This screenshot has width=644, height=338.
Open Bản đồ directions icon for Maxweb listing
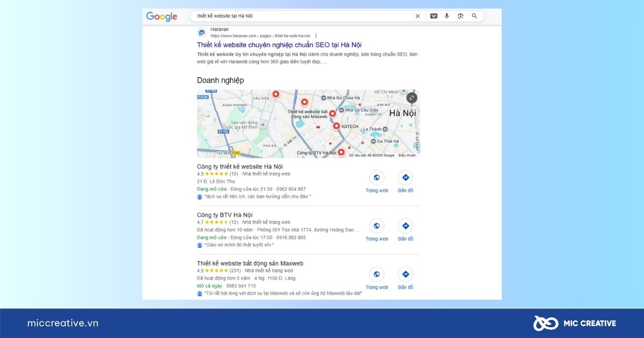pos(406,274)
